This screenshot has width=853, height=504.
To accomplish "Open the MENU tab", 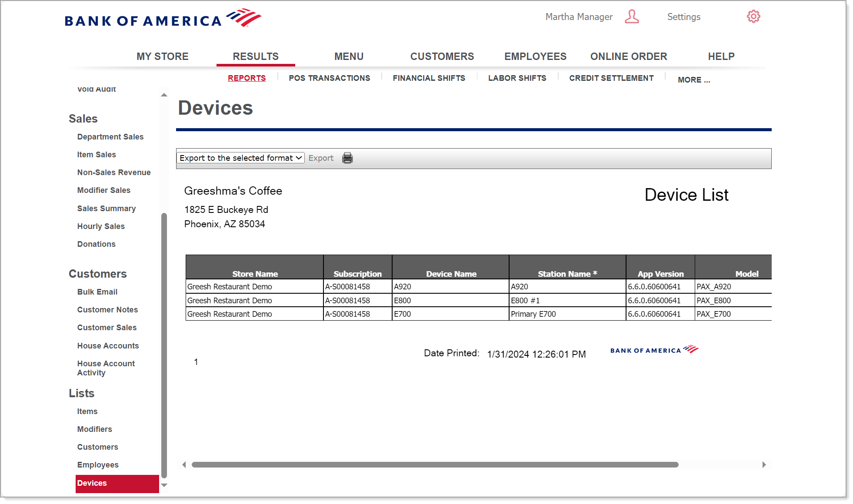I will click(349, 56).
